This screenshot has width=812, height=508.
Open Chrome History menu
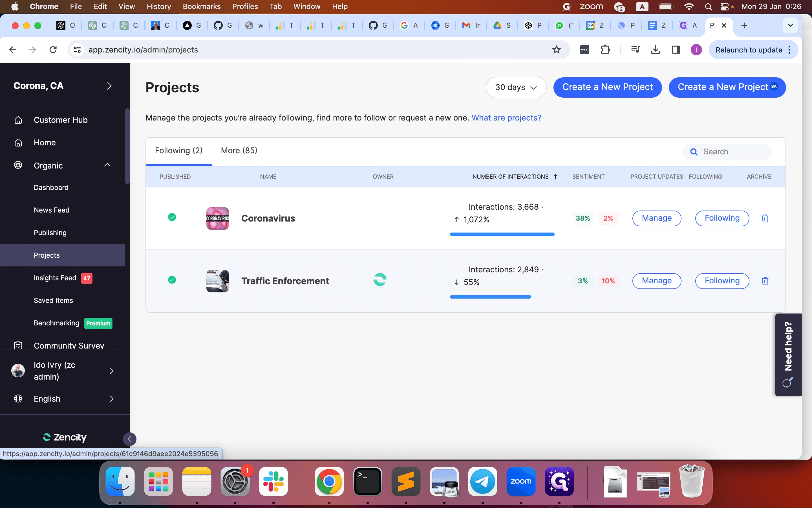(159, 7)
